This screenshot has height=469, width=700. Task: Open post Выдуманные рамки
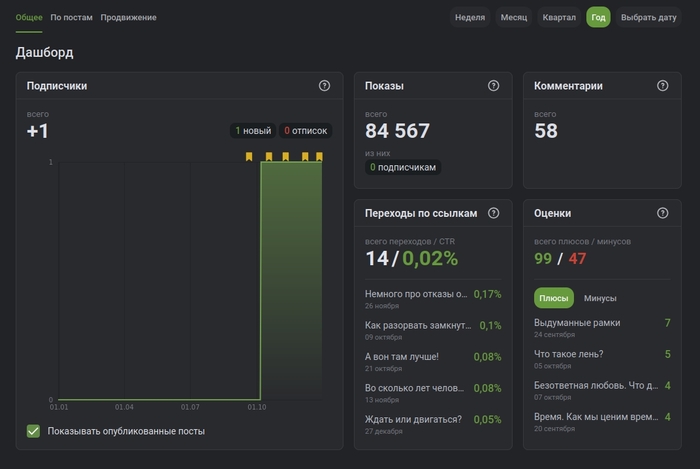(x=578, y=323)
